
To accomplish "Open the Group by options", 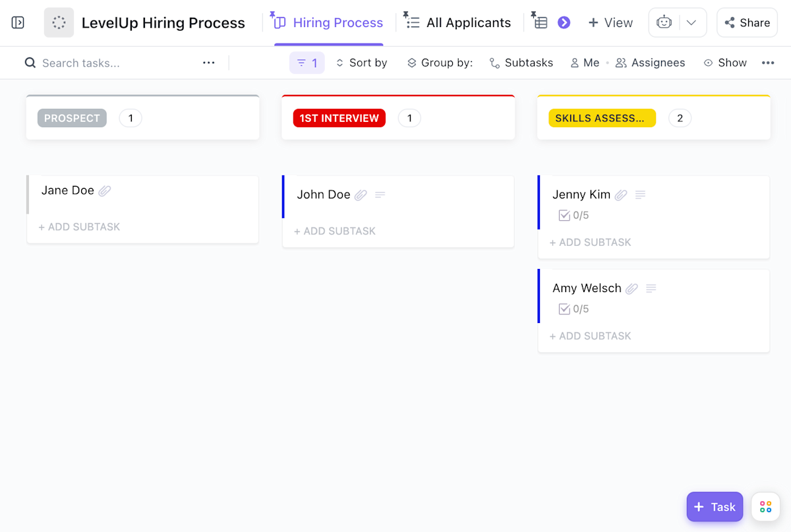I will point(439,63).
